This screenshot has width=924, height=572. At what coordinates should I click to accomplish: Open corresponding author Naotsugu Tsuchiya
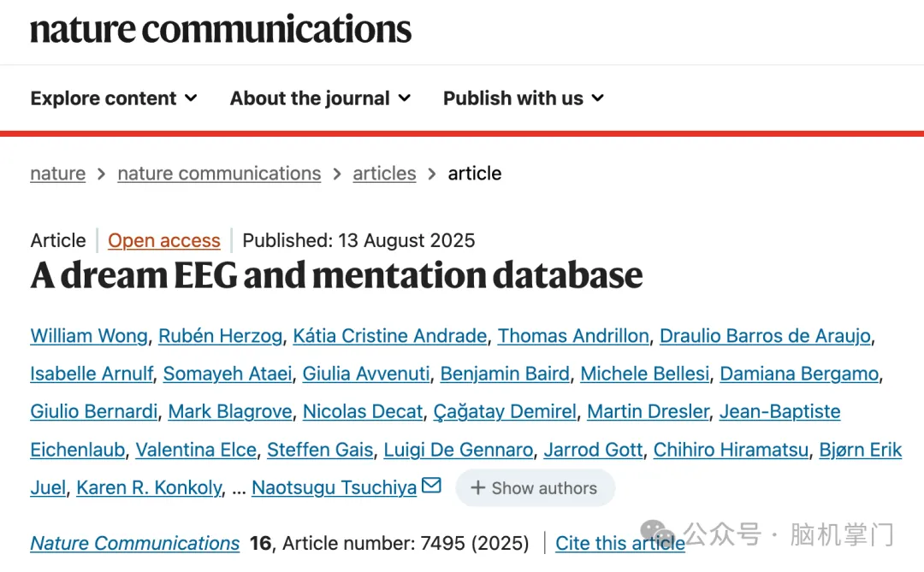pos(334,488)
